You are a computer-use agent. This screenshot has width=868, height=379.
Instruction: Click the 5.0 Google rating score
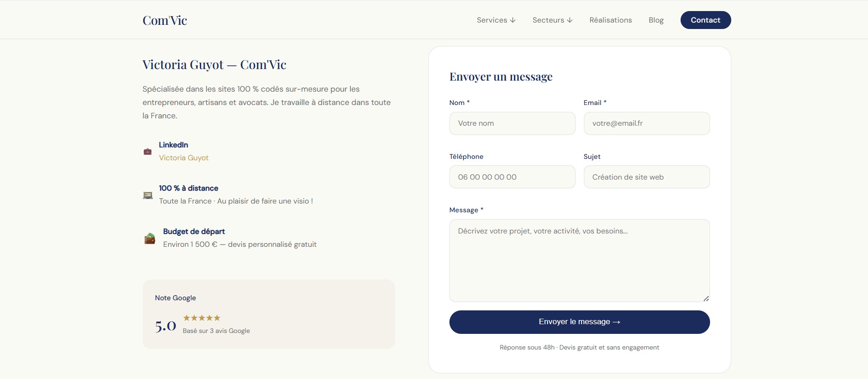tap(166, 326)
